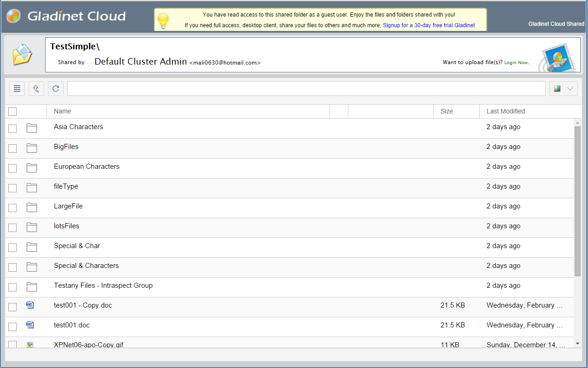Click the Testany Files folder icon

(x=31, y=287)
